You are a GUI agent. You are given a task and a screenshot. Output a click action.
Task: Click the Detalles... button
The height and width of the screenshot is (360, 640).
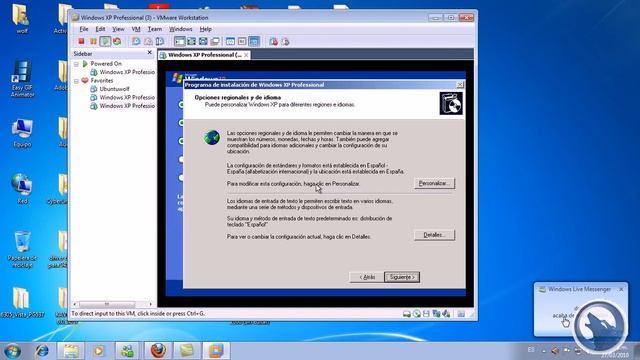(434, 235)
